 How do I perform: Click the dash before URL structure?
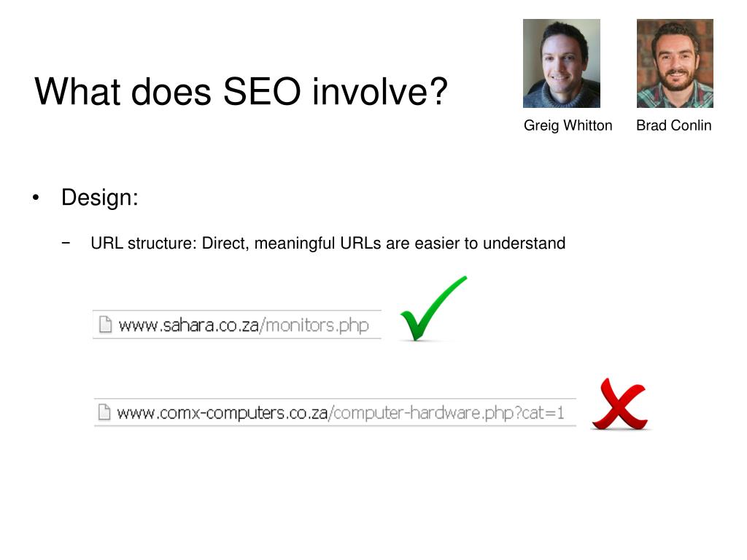point(66,243)
